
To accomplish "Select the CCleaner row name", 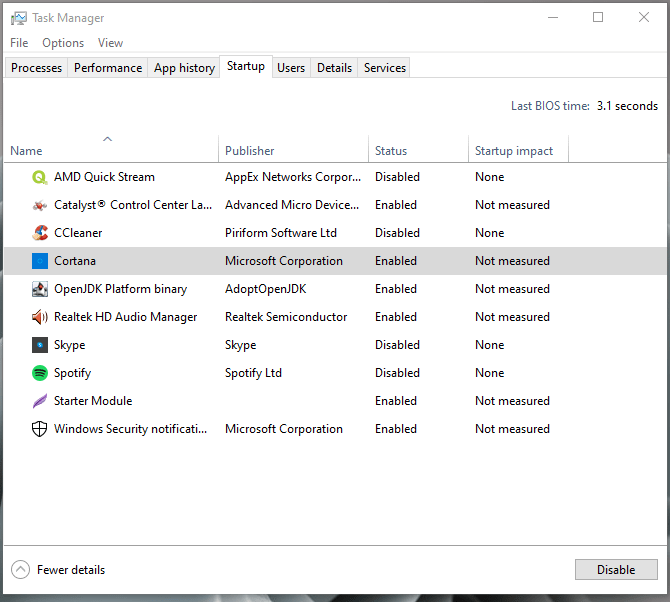I will point(78,233).
